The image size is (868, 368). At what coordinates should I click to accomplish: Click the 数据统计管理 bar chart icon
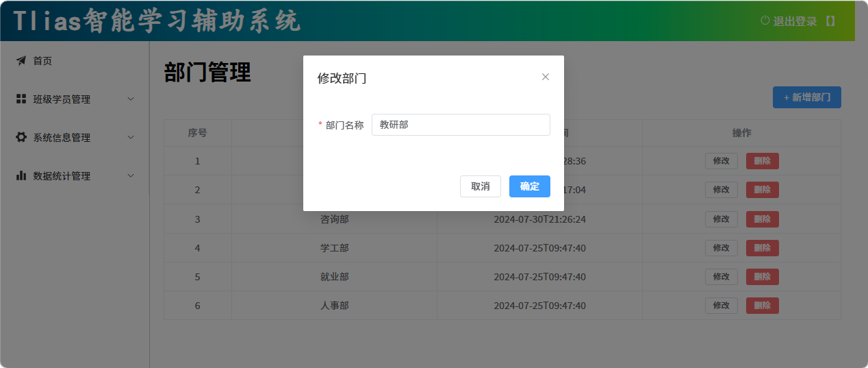tap(21, 175)
